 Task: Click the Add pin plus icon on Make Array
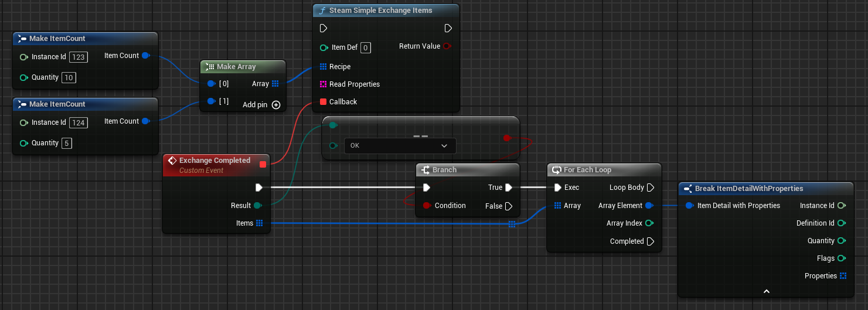tap(276, 105)
